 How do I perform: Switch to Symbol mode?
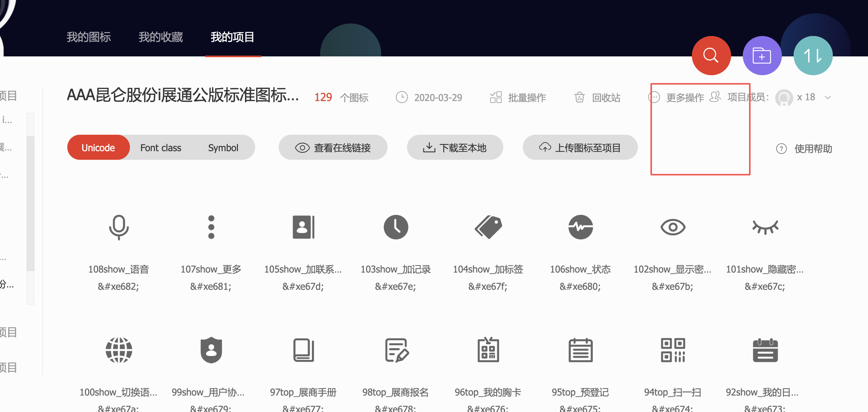[x=223, y=148]
